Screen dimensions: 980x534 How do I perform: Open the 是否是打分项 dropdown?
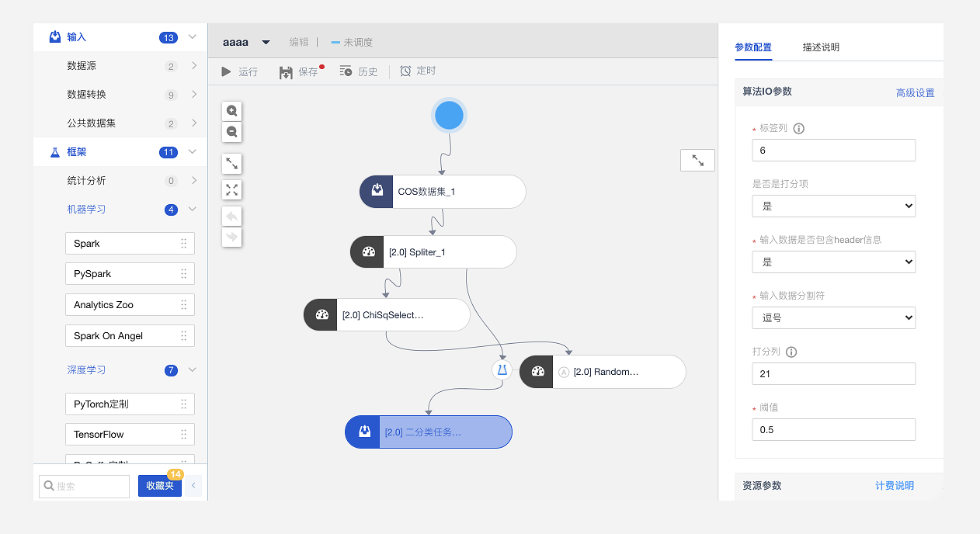833,206
